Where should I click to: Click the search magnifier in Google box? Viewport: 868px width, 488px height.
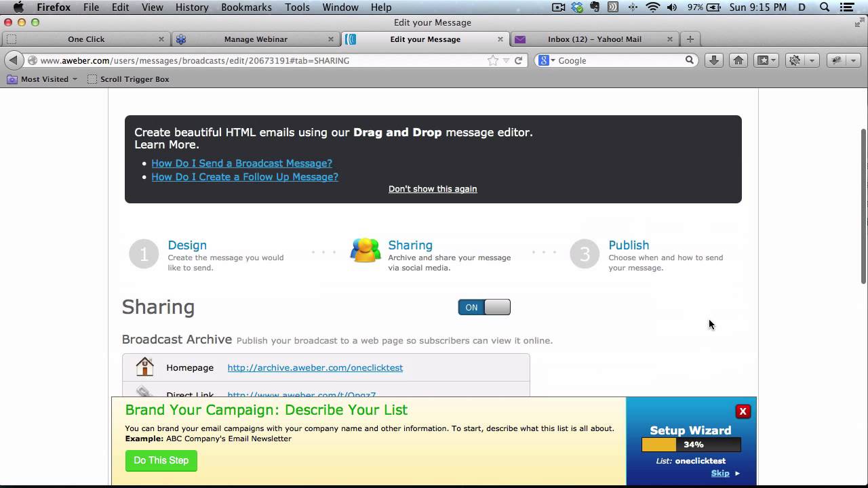[x=690, y=60]
